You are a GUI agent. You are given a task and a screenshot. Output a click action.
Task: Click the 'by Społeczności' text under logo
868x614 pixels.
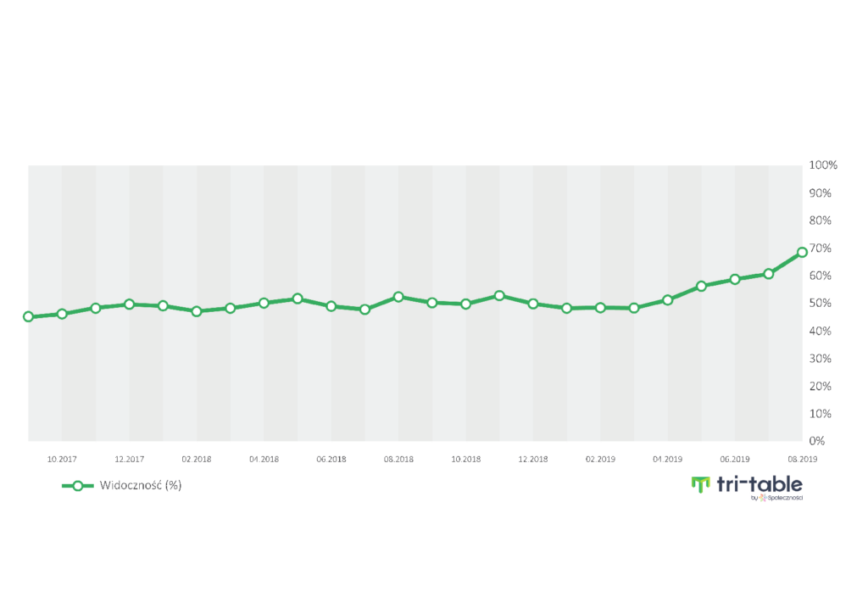pyautogui.click(x=776, y=498)
